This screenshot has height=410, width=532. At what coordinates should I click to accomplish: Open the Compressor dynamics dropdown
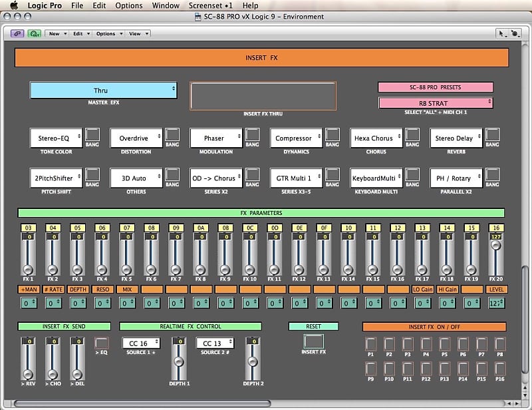coord(296,138)
